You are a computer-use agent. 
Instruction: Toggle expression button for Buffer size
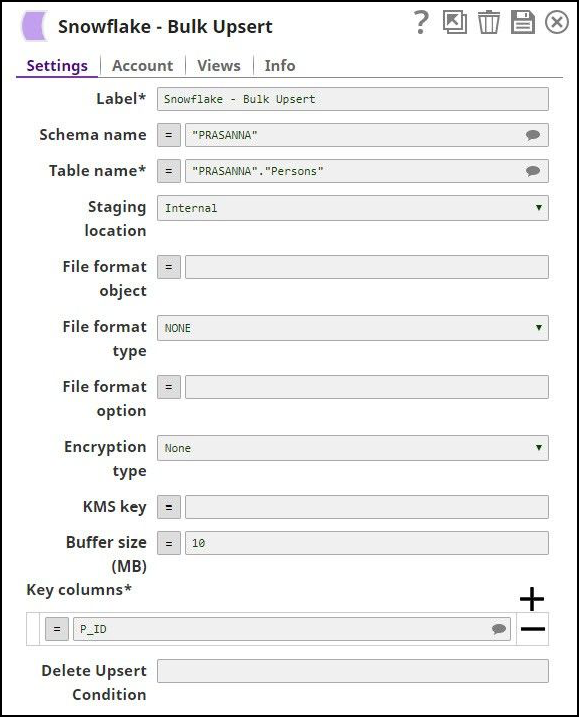point(169,543)
